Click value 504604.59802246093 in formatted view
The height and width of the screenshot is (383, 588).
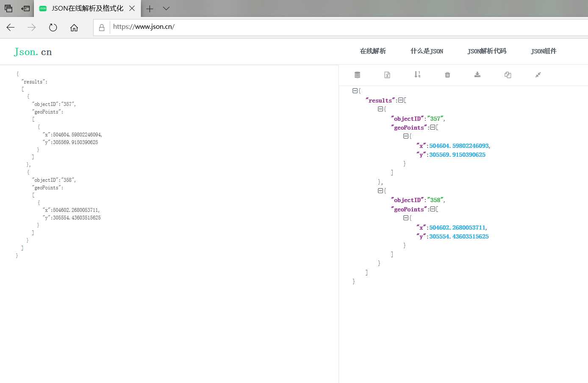459,146
